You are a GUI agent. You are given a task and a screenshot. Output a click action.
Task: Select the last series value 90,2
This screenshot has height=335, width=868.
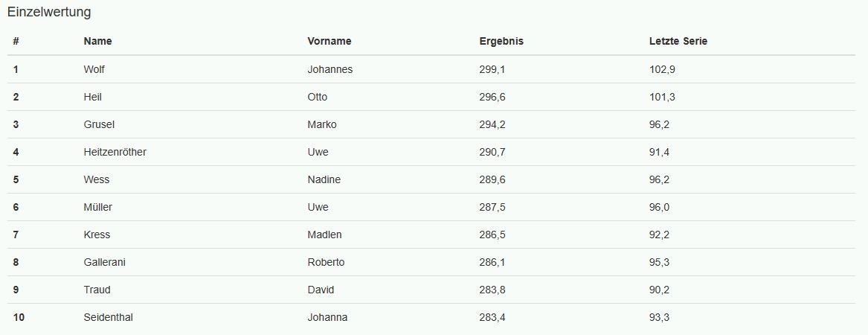click(659, 290)
